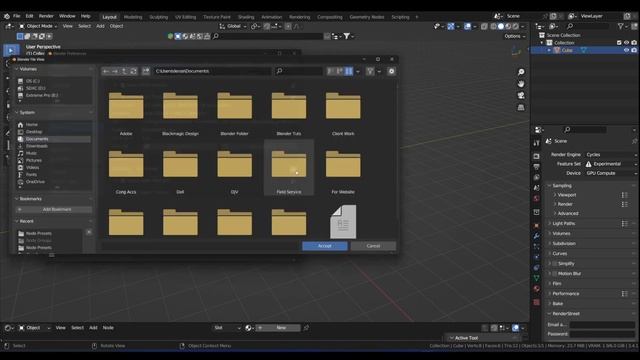Expand the Light Paths panel
This screenshot has width=640, height=360.
pos(563,224)
